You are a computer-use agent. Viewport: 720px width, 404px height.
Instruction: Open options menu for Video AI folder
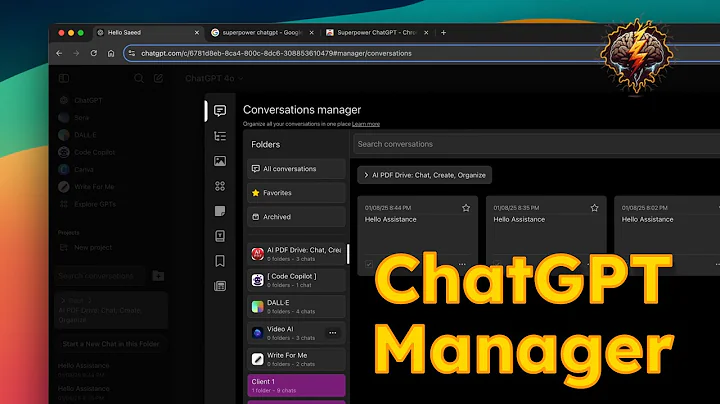coord(332,333)
